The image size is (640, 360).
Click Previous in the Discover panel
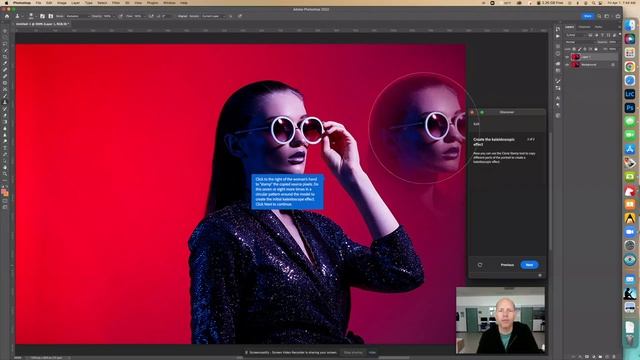tap(507, 265)
